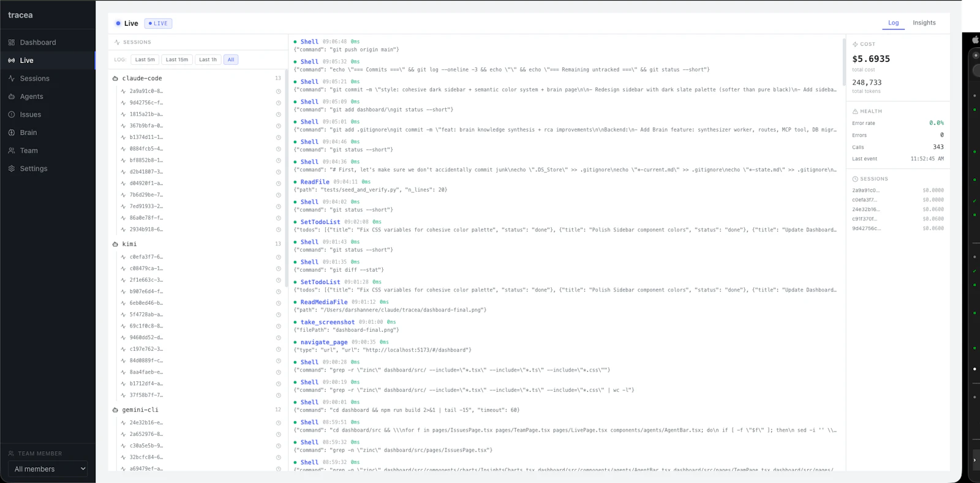Click clock icon for session 69c1f0c8-8
Viewport: 980px width, 483px height.
click(x=278, y=326)
